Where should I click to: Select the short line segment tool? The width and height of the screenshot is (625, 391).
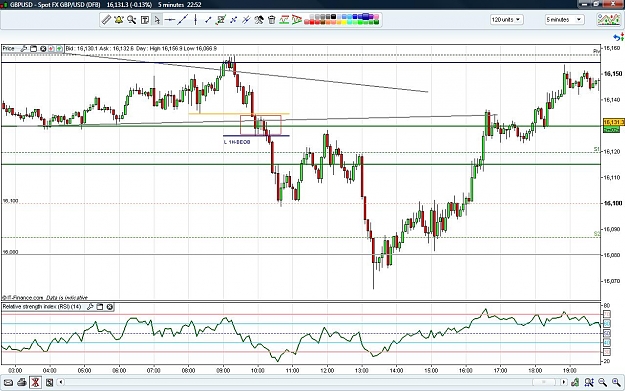pos(208,20)
